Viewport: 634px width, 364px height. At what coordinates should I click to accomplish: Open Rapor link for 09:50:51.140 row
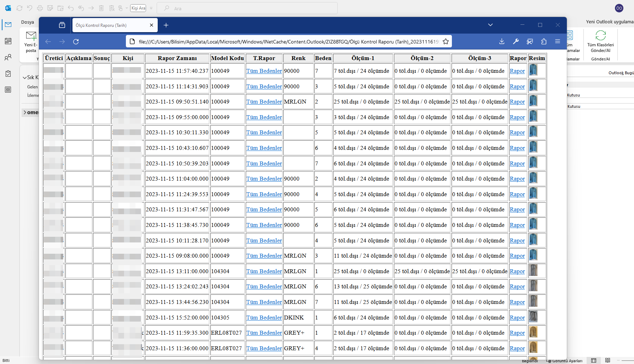coord(517,102)
